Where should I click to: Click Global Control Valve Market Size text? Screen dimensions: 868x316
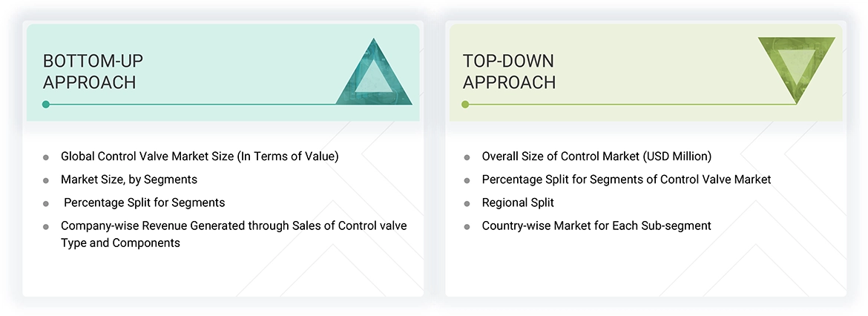point(200,157)
